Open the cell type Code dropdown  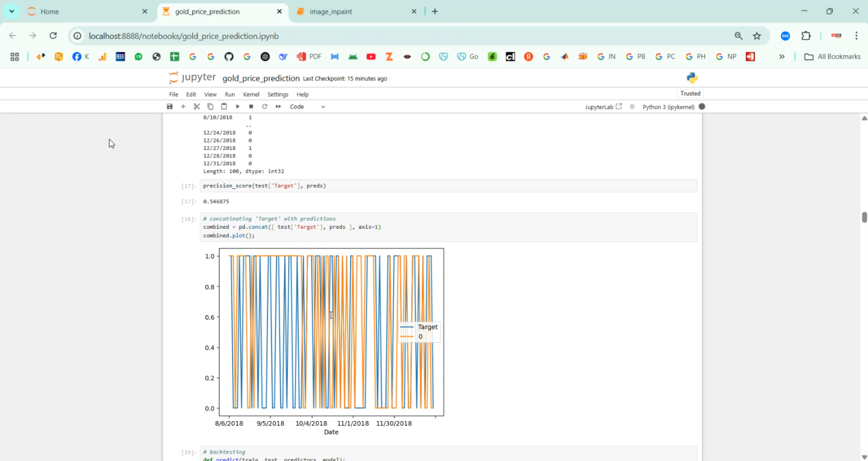pyautogui.click(x=307, y=107)
